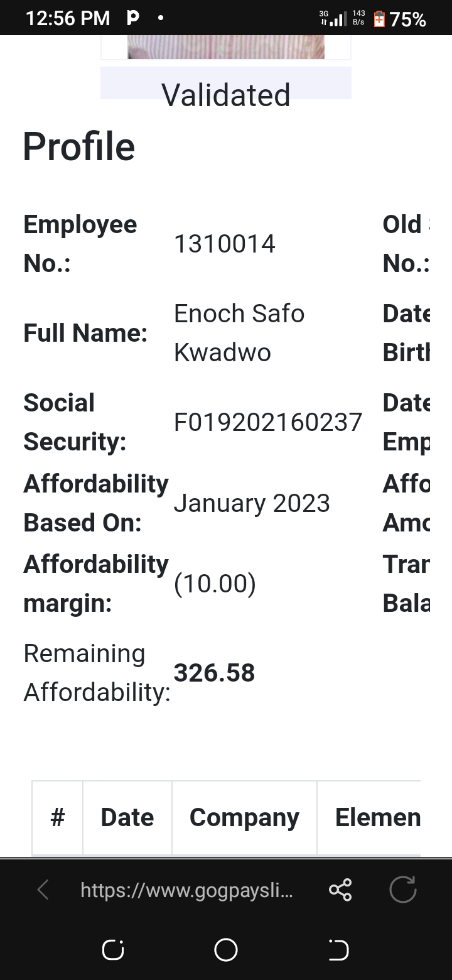This screenshot has width=452, height=980.
Task: Tap the 12:56 PM clock
Action: point(68,19)
